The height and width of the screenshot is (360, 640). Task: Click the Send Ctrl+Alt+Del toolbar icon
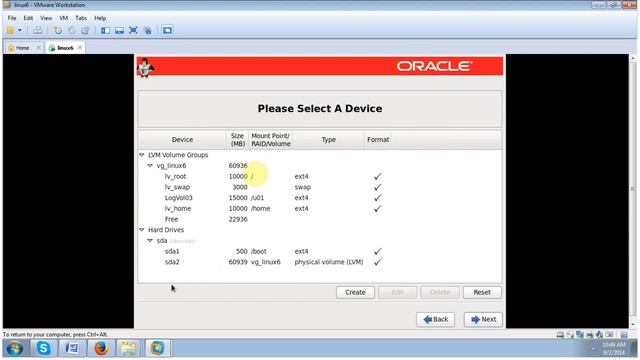38,31
